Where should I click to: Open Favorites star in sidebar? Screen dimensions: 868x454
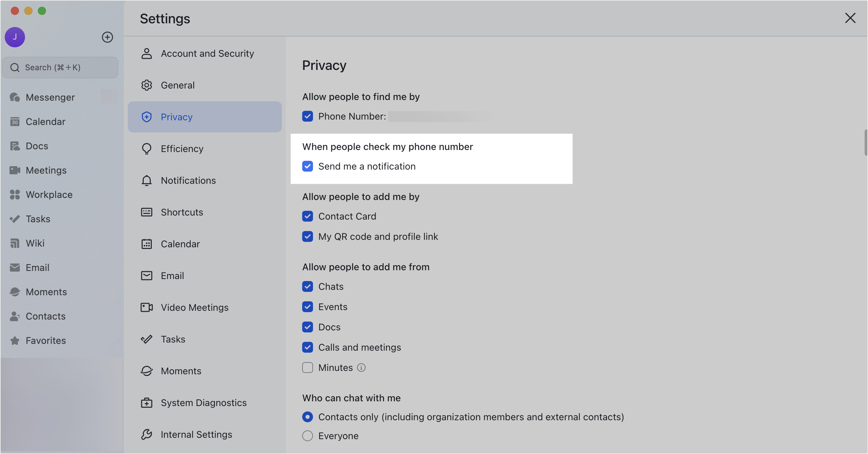[15, 340]
